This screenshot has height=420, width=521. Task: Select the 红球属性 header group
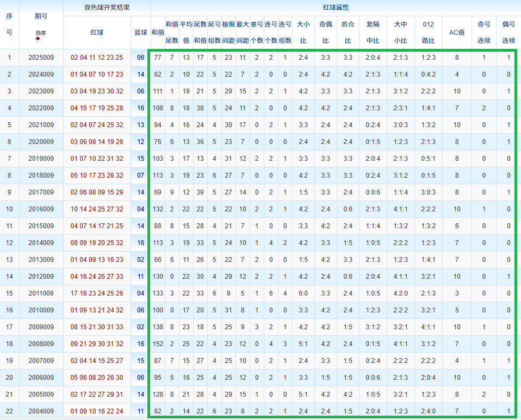click(336, 8)
